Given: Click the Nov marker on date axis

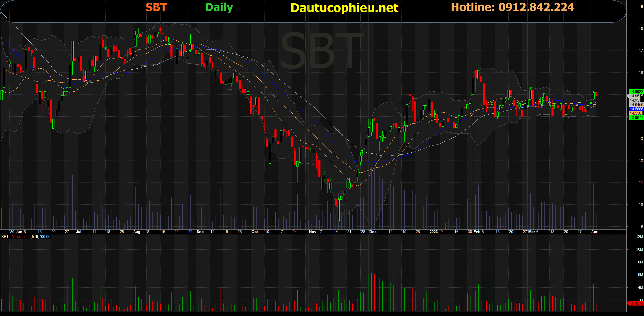Looking at the screenshot, I should [x=312, y=232].
